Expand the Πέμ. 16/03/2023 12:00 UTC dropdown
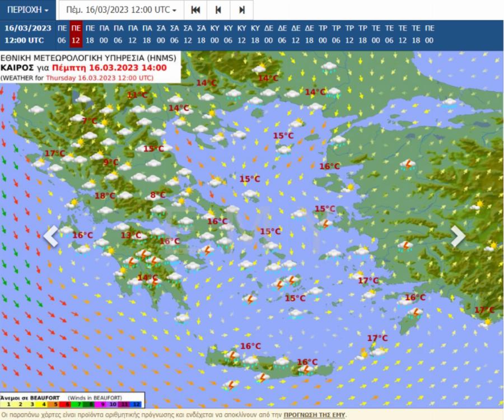The height and width of the screenshot is (420, 504). coord(121,10)
